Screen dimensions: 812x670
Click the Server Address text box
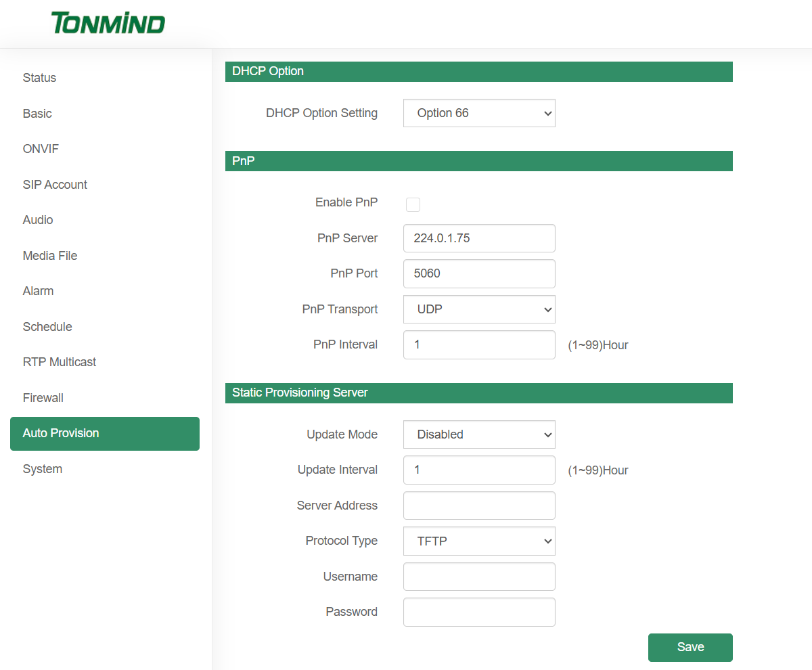pyautogui.click(x=479, y=506)
